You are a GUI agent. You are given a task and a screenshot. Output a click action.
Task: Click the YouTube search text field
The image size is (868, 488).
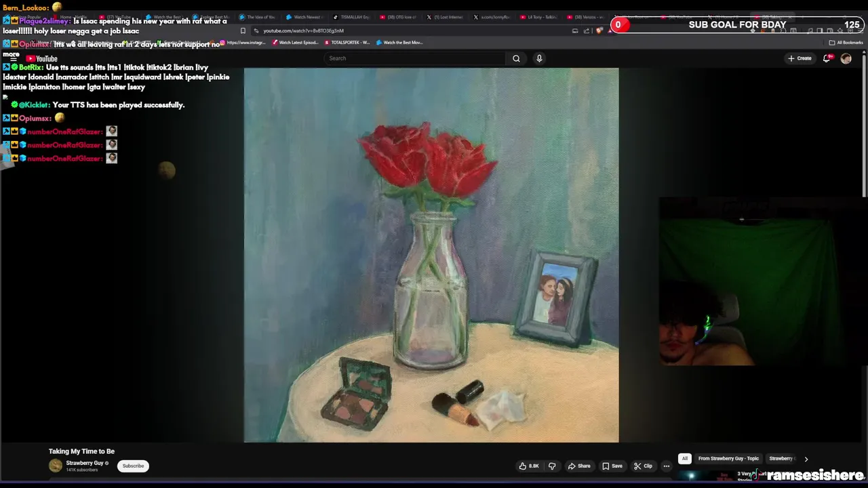(x=415, y=58)
